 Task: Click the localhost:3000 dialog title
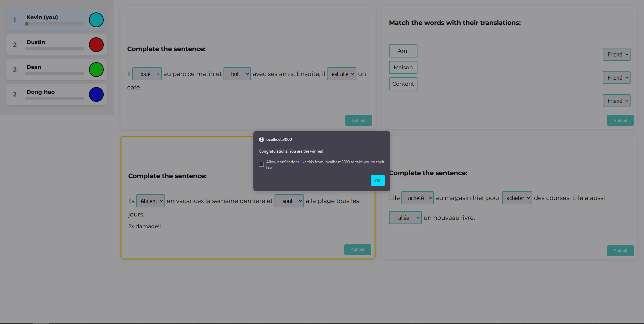pyautogui.click(x=279, y=139)
